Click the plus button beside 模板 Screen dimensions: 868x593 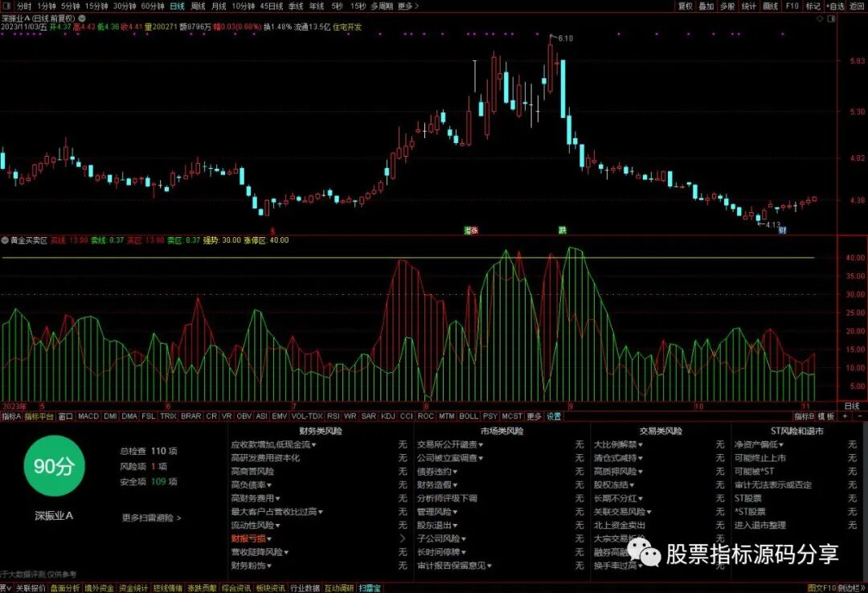(845, 415)
